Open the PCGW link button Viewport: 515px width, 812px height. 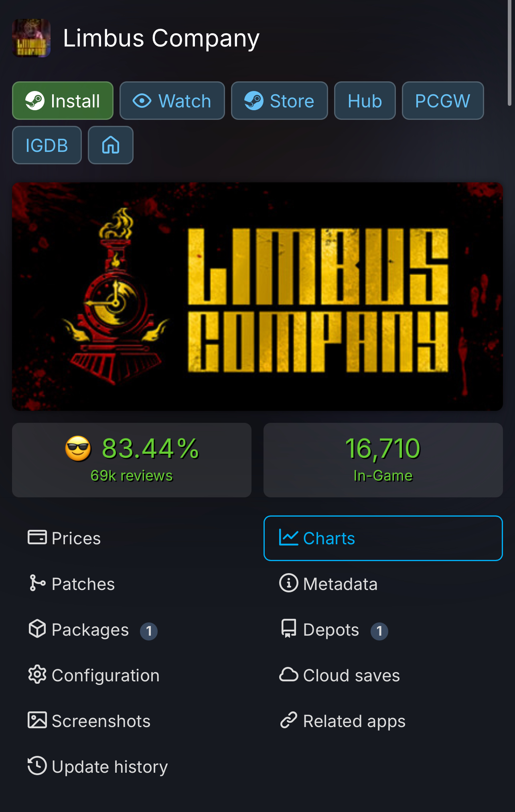click(x=443, y=101)
